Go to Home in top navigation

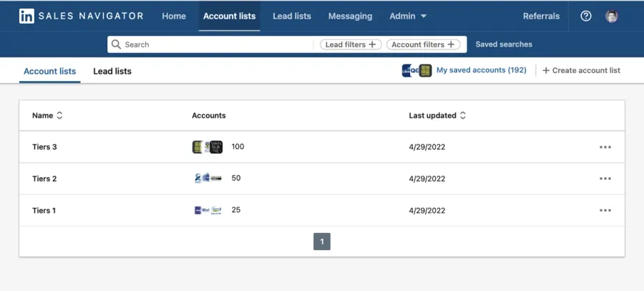coord(174,16)
